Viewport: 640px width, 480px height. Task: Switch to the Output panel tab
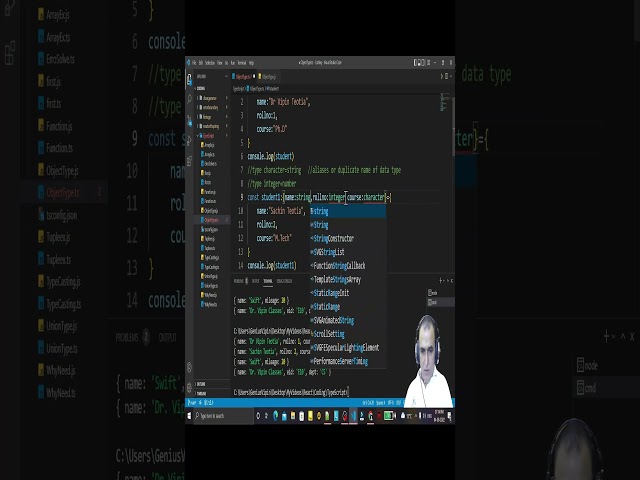coord(256,281)
